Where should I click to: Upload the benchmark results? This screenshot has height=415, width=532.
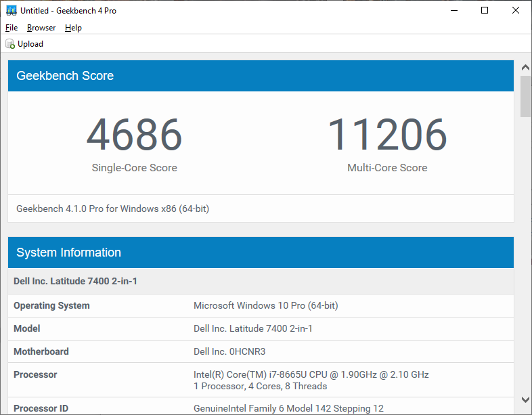24,44
